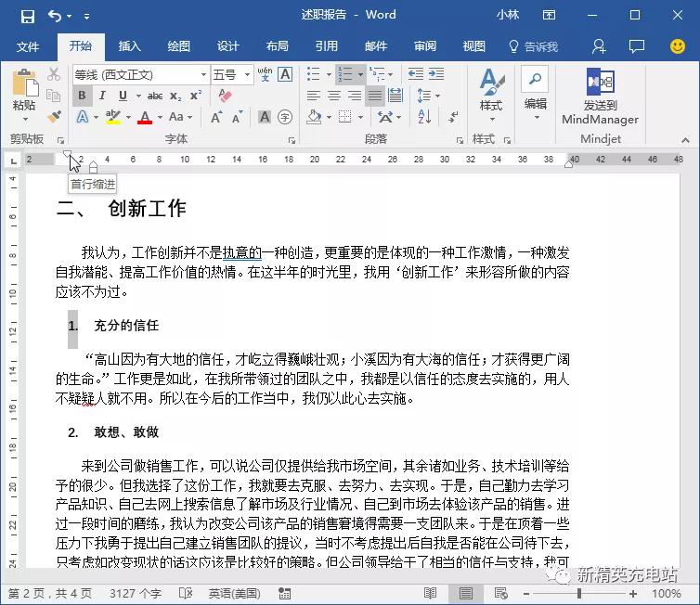Toggle character shading A icon
This screenshot has width=700, height=605.
265,117
